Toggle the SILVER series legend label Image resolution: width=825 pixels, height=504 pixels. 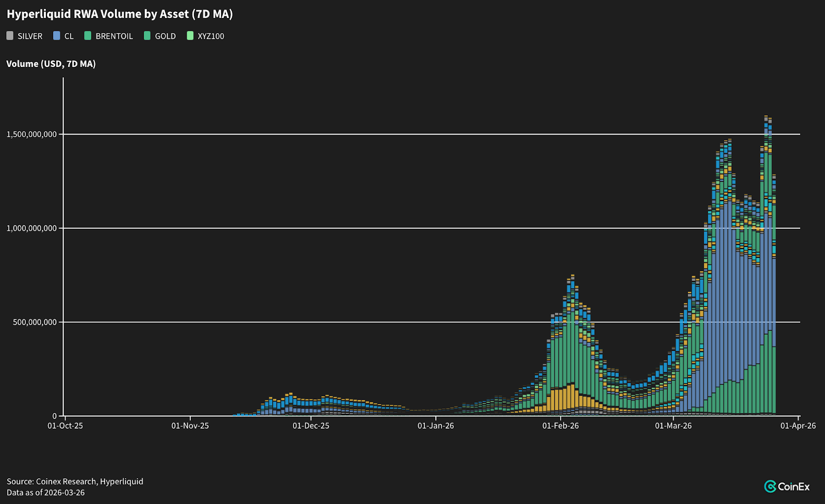pos(30,36)
